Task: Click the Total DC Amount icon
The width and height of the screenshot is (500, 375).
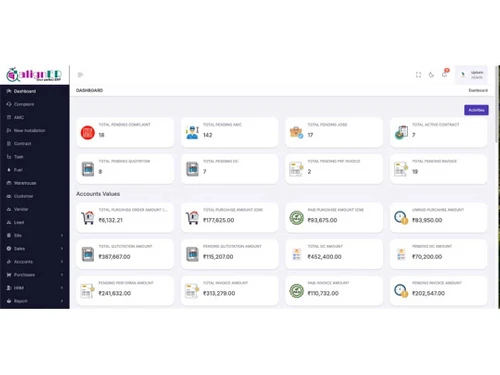Action: click(x=296, y=254)
